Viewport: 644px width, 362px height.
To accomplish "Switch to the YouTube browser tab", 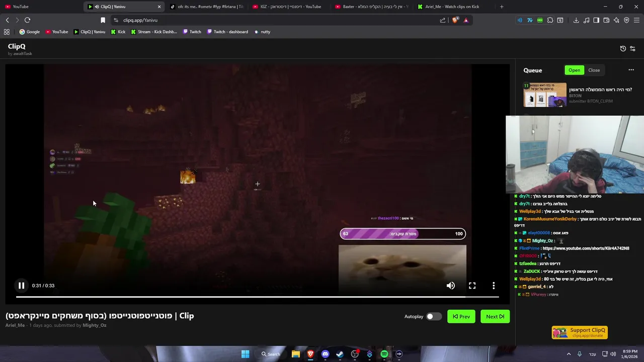I will point(40,7).
